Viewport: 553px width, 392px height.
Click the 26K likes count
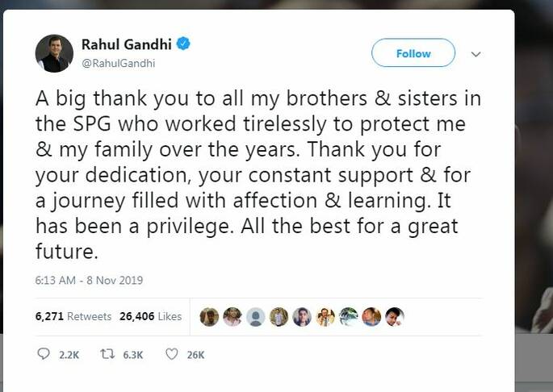[195, 355]
